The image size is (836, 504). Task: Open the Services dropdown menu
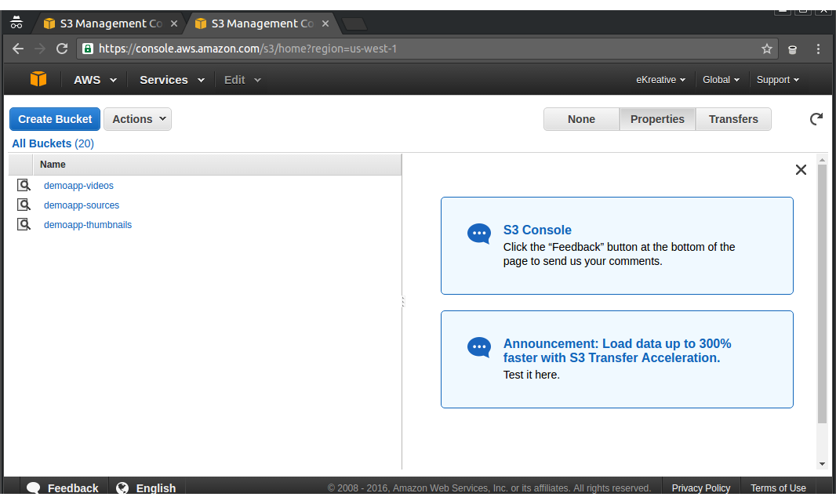pos(172,80)
